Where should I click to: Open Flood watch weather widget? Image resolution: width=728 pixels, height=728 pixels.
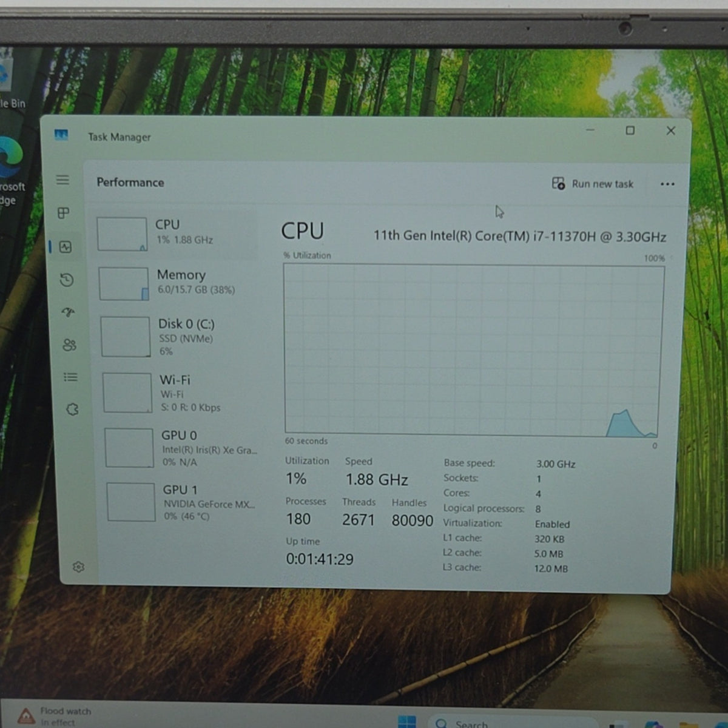tap(55, 716)
